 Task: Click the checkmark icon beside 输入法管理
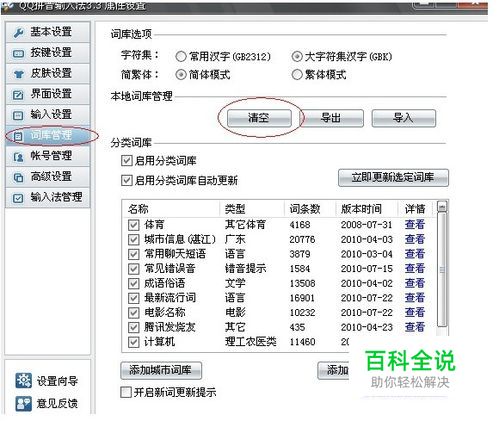pyautogui.click(x=18, y=198)
